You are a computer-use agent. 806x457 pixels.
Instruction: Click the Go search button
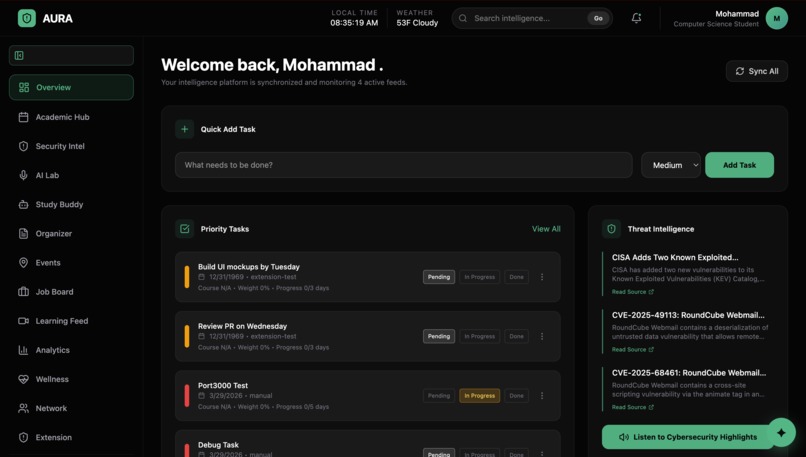click(x=598, y=19)
